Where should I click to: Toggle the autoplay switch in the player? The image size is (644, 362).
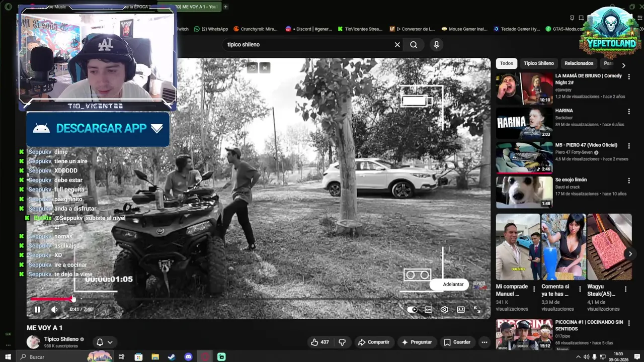[412, 310]
